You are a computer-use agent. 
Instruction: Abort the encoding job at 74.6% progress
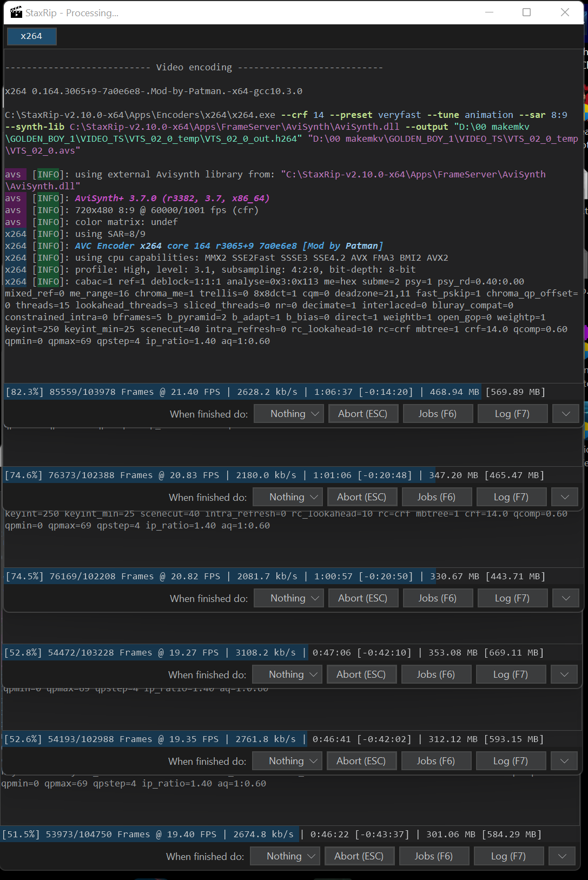tap(361, 497)
